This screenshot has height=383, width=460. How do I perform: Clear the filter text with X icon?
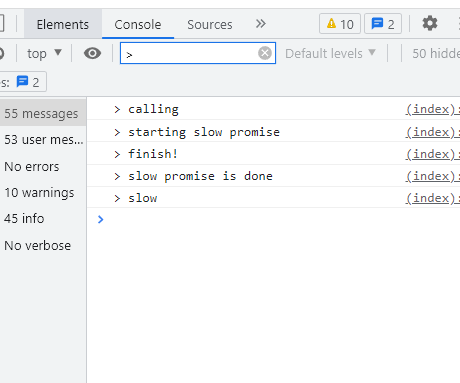point(265,53)
